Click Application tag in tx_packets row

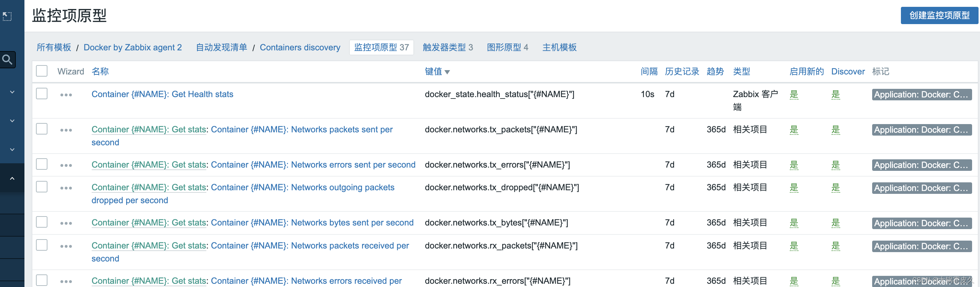[922, 130]
